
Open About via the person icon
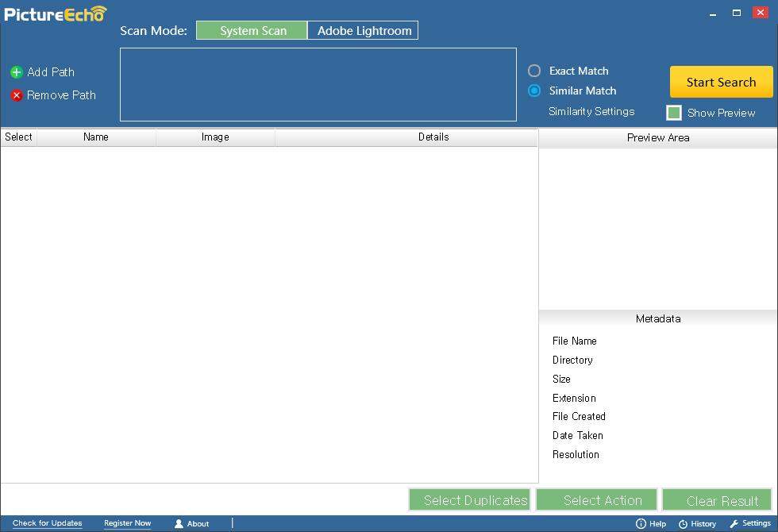coord(180,523)
